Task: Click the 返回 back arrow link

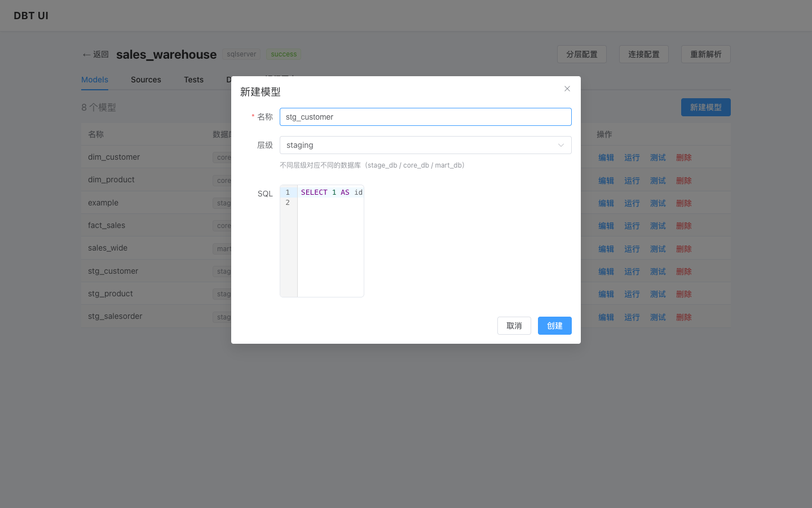Action: (x=95, y=54)
